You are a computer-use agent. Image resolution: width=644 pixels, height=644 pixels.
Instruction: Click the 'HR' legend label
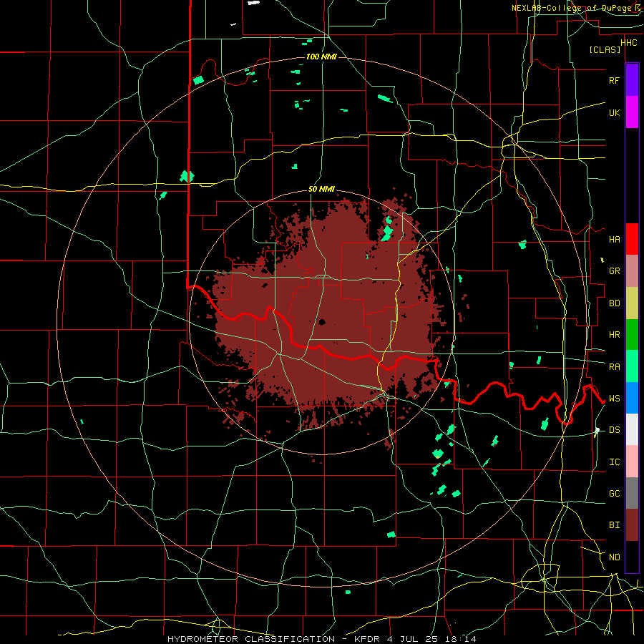point(614,335)
